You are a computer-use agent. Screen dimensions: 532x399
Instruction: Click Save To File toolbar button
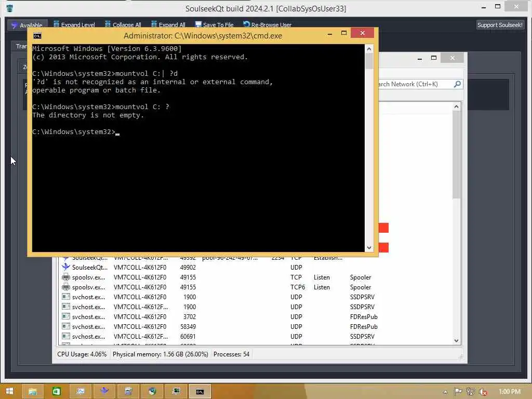[x=215, y=25]
